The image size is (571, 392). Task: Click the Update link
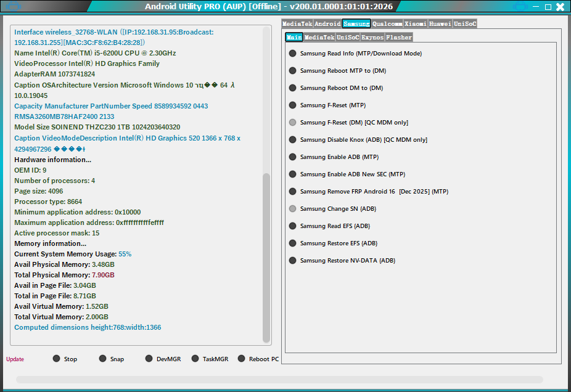click(15, 359)
